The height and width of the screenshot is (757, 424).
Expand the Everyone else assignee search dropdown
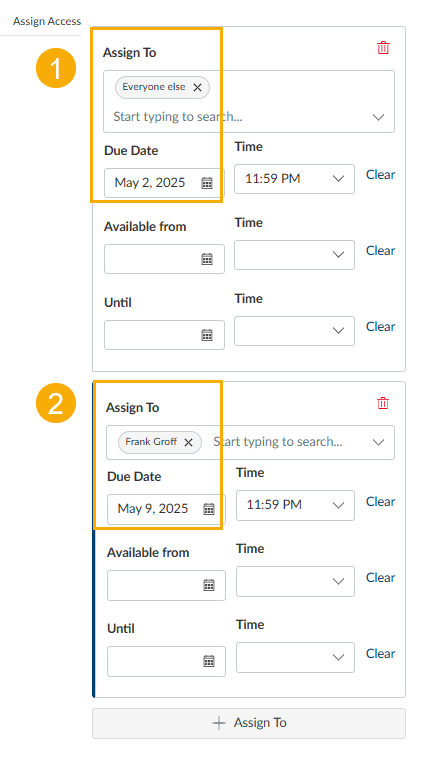tap(379, 117)
